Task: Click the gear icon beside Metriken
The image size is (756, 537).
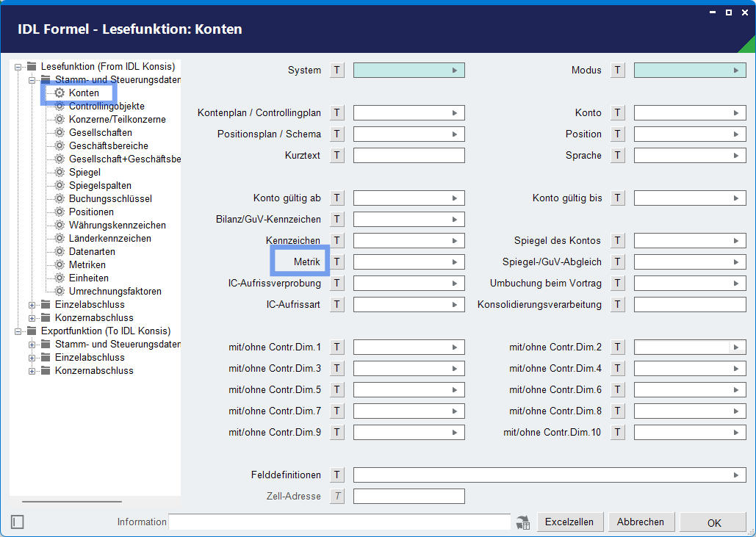Action: tap(60, 264)
